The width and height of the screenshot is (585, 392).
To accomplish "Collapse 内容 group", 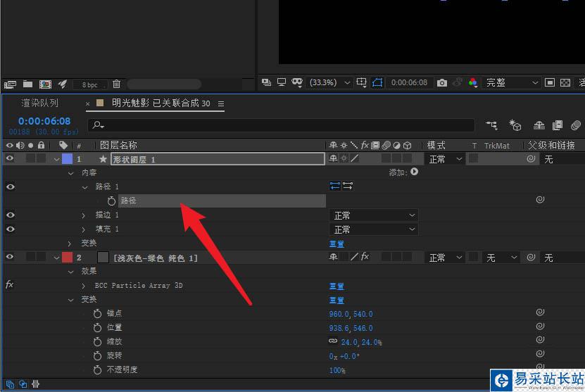I will [70, 172].
